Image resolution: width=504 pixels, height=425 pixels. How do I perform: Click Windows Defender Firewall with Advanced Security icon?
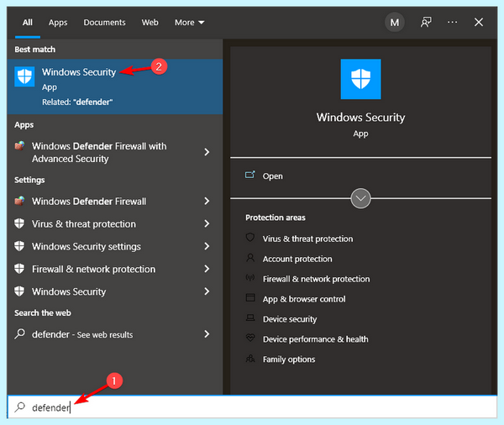pos(19,146)
